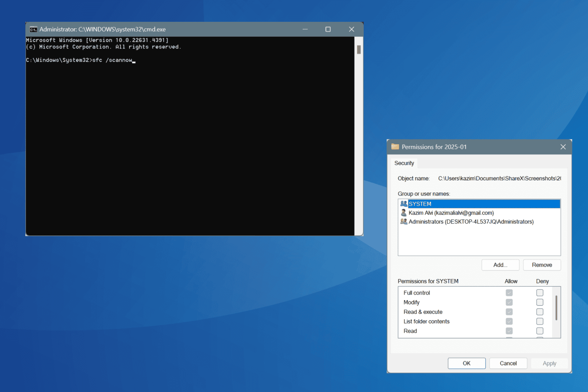
Task: Toggle Allow checkbox for Read
Action: [x=509, y=331]
